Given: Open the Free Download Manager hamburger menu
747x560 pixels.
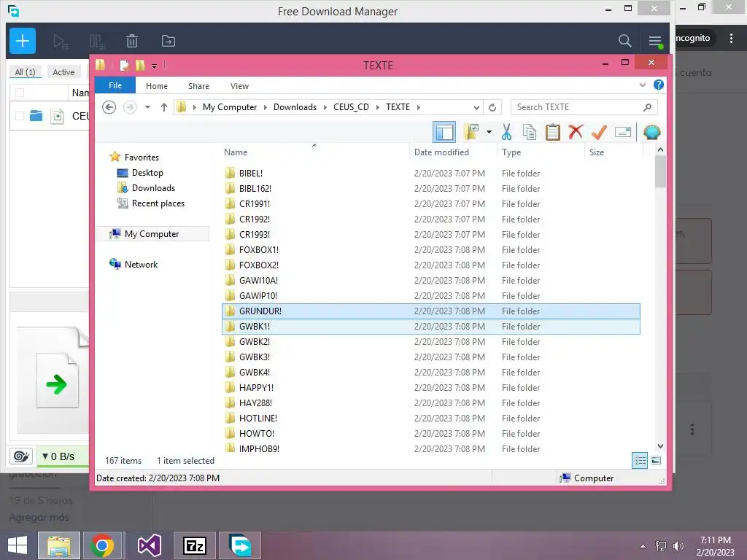Looking at the screenshot, I should (655, 42).
